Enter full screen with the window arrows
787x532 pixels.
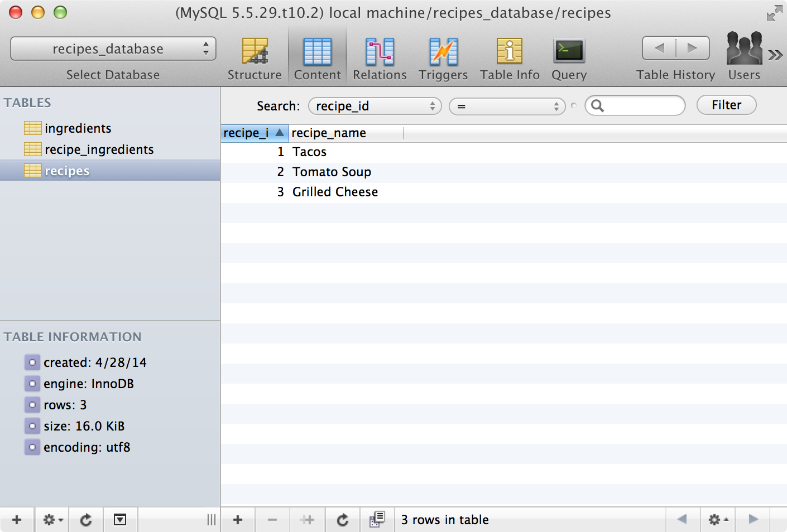[774, 13]
